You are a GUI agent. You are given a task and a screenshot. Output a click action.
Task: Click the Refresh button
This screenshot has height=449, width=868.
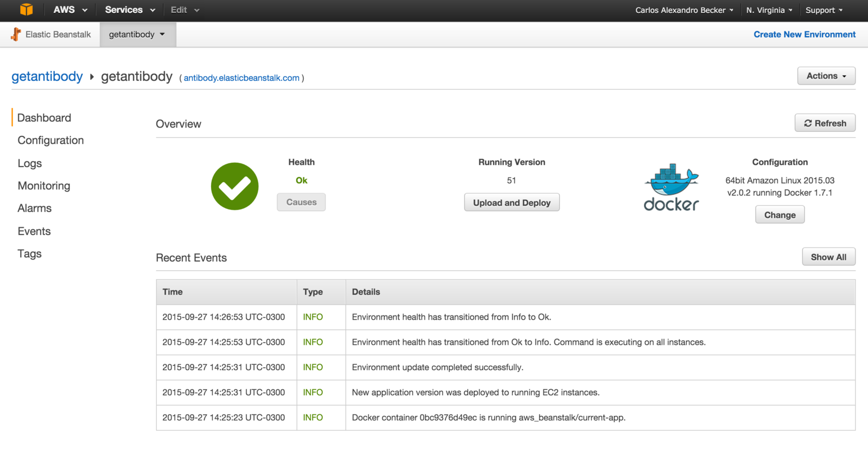[x=825, y=123]
